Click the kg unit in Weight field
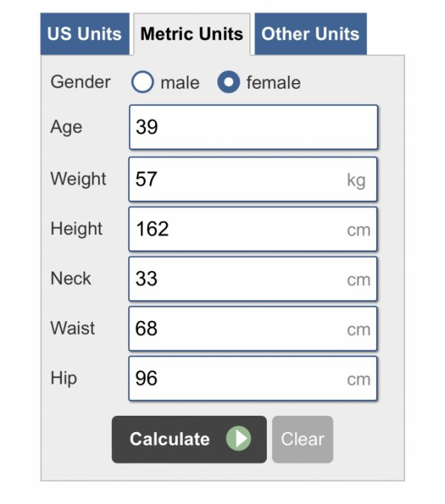 click(356, 180)
